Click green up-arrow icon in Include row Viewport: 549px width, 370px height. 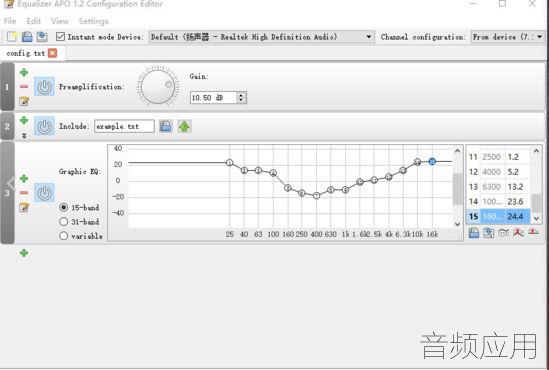[x=184, y=126]
